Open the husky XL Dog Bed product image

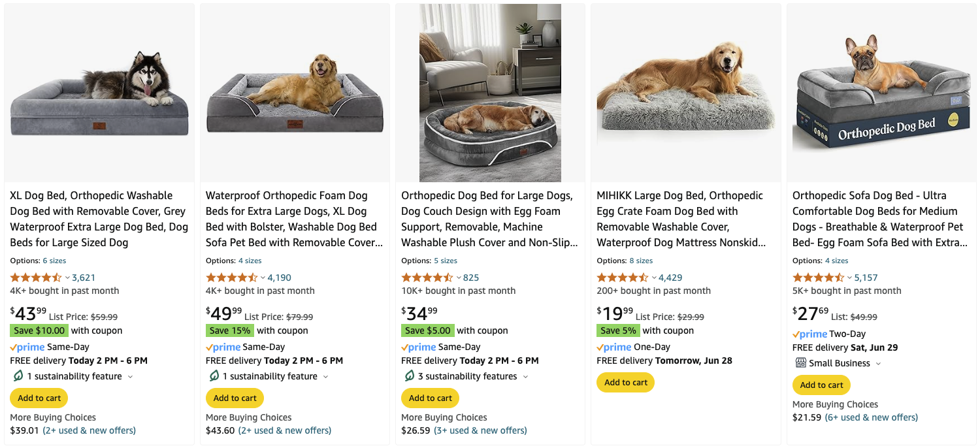(99, 93)
